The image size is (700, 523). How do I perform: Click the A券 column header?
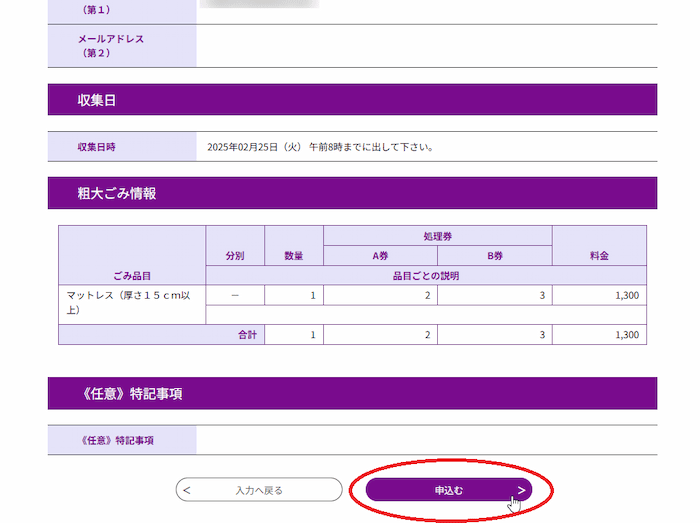click(380, 256)
